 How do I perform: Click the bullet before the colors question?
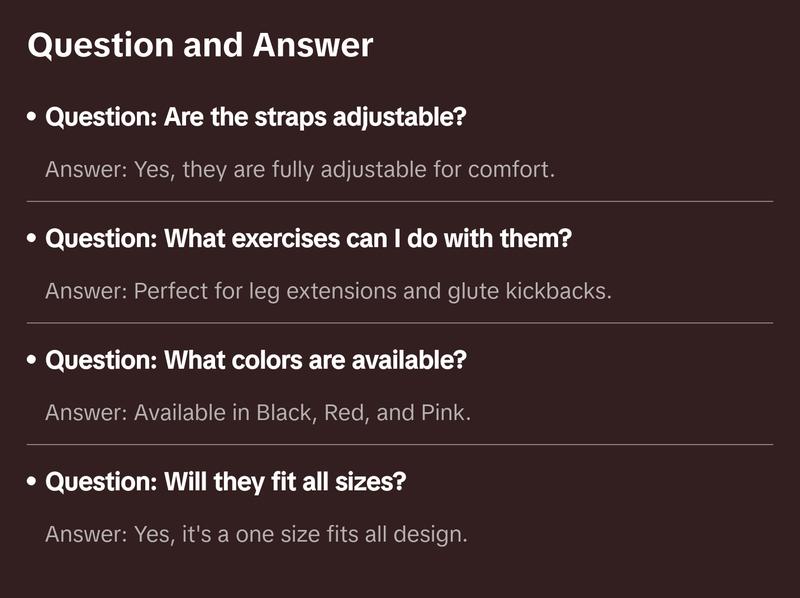(33, 361)
